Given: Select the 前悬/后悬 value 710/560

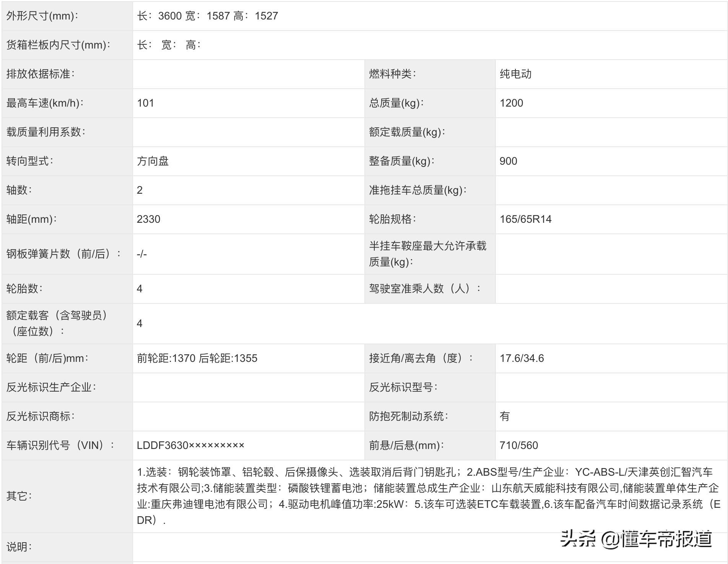Looking at the screenshot, I should pos(518,444).
